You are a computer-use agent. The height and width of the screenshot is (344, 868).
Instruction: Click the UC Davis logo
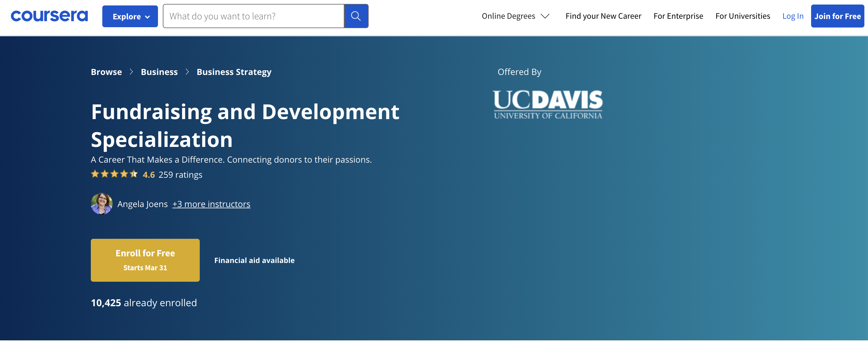547,104
